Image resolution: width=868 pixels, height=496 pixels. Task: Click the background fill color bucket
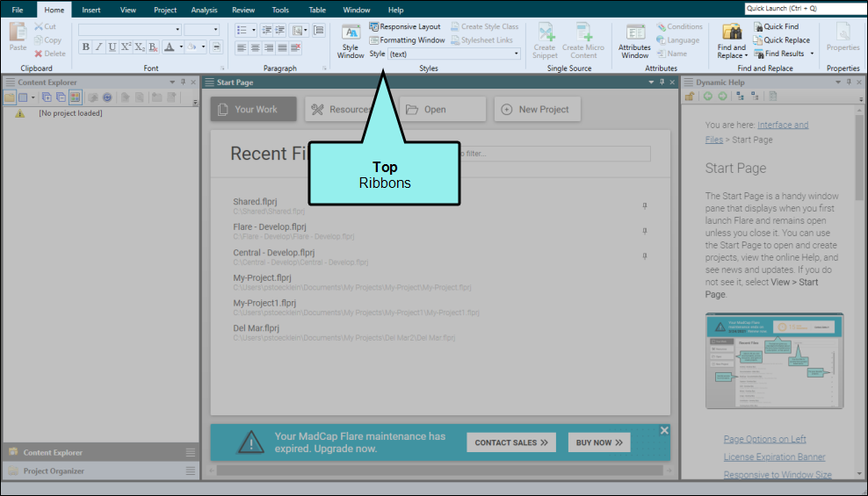click(192, 47)
